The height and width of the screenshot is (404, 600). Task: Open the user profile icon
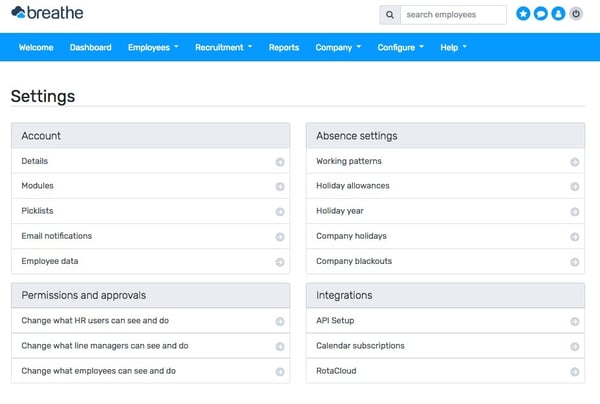(558, 14)
